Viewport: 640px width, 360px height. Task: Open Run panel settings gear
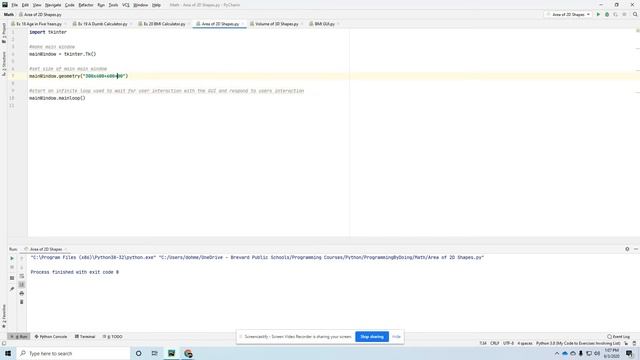point(627,249)
